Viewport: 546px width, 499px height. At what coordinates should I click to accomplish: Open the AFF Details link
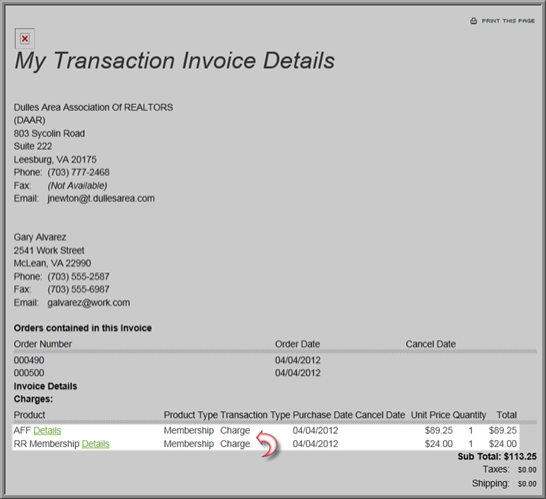point(47,431)
